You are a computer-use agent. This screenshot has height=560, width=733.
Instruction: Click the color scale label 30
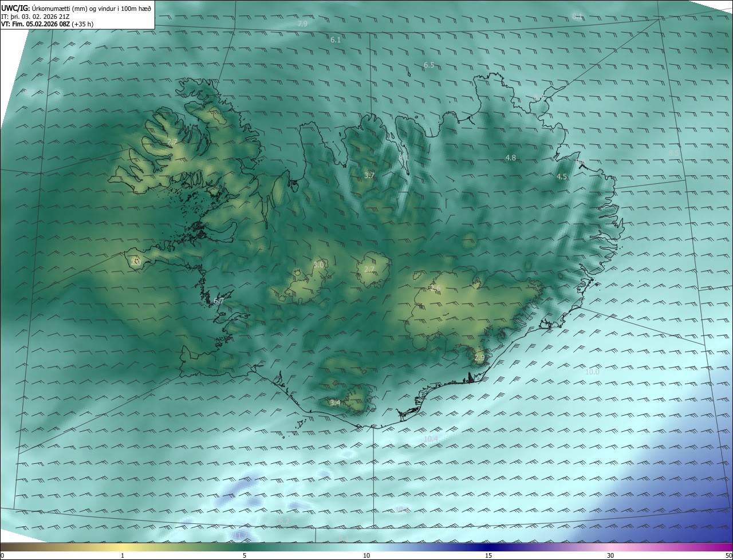(x=610, y=555)
